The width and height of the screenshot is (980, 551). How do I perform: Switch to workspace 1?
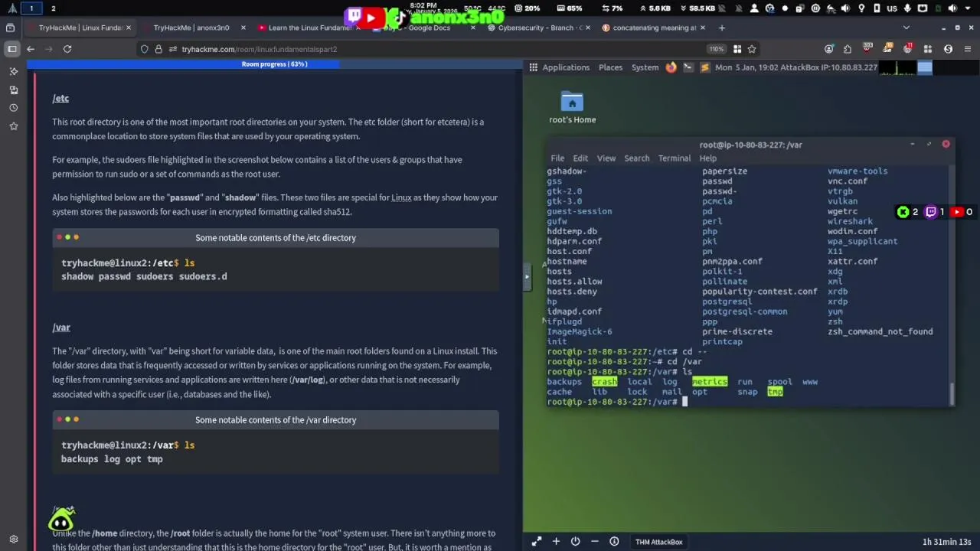pyautogui.click(x=31, y=8)
